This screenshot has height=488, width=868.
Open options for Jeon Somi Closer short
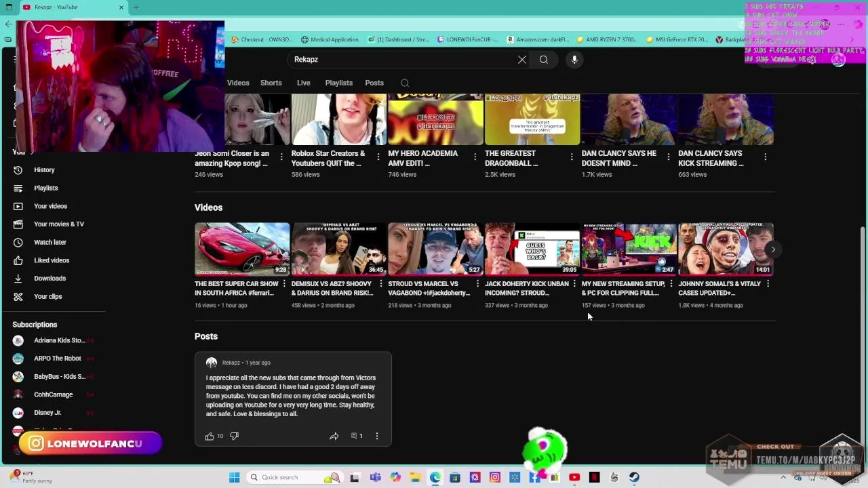point(281,157)
